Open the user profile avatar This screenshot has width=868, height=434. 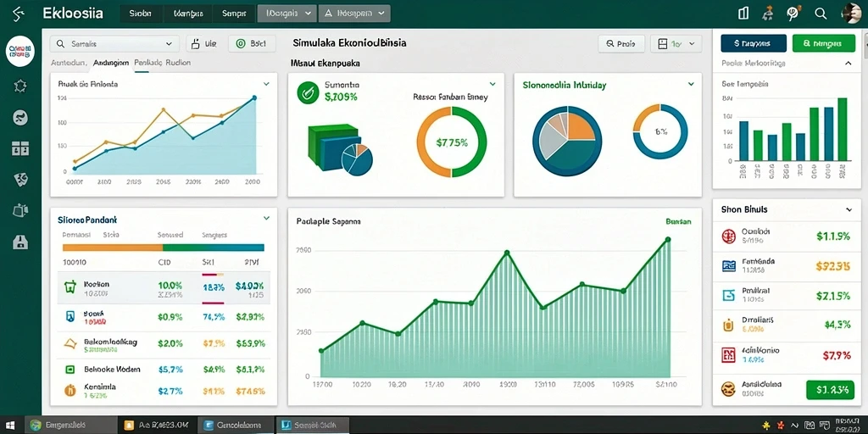851,14
